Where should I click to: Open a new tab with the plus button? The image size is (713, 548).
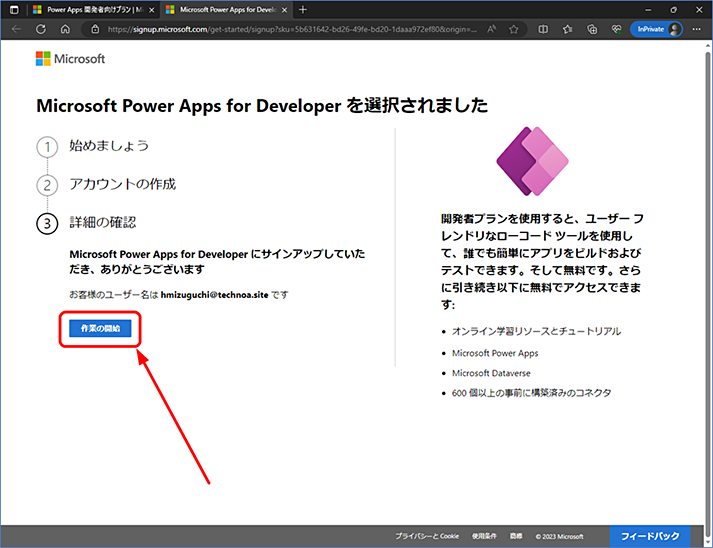(303, 10)
